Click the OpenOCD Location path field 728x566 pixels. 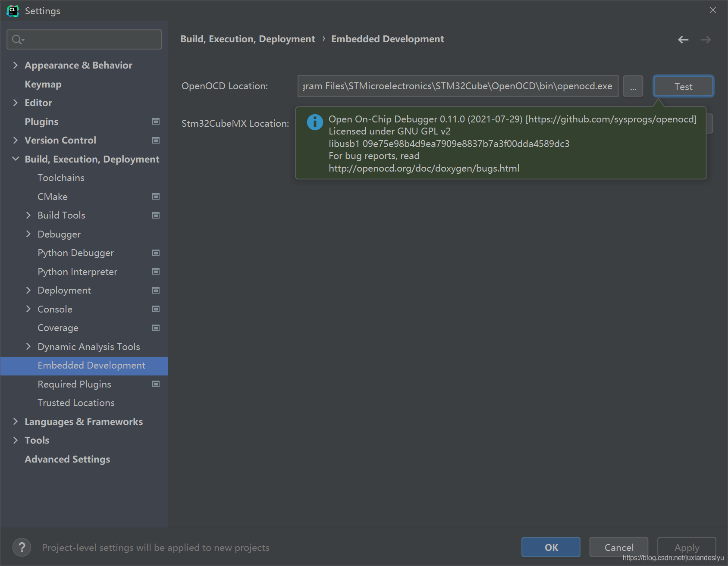pos(458,86)
